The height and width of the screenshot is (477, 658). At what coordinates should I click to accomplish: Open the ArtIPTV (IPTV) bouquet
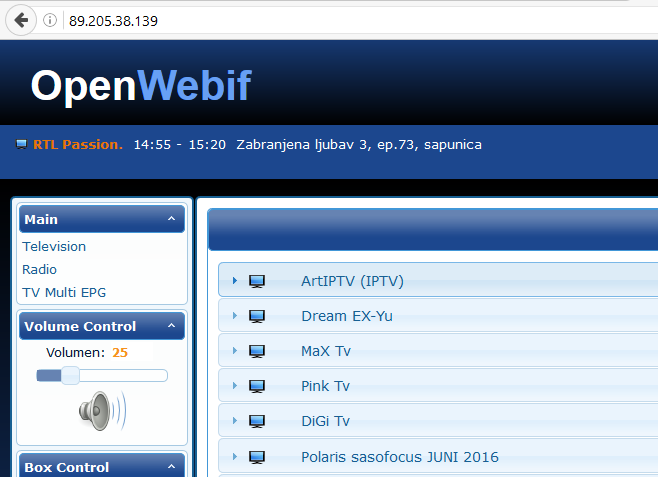pos(352,281)
